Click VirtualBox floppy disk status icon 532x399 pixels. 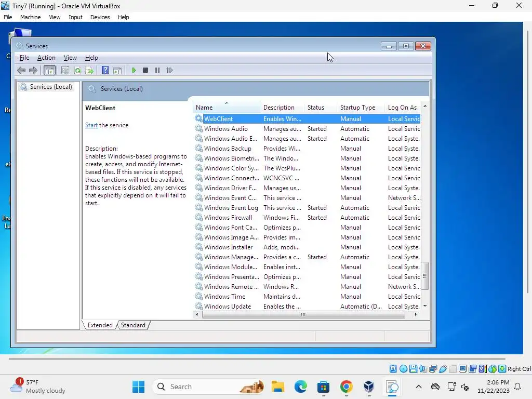413,369
